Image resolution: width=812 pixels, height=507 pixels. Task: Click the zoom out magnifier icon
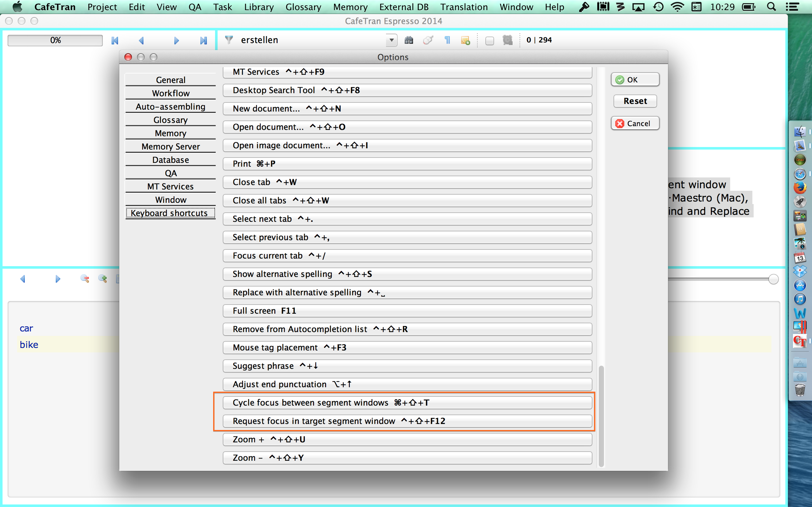click(x=85, y=279)
